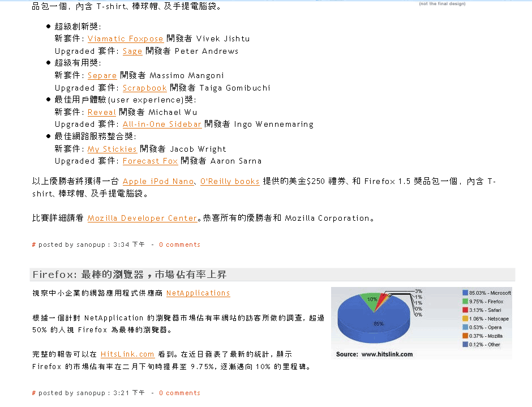This screenshot has width=532, height=407.
Task: Open 0 comments on 3:34 post
Action: [179, 245]
